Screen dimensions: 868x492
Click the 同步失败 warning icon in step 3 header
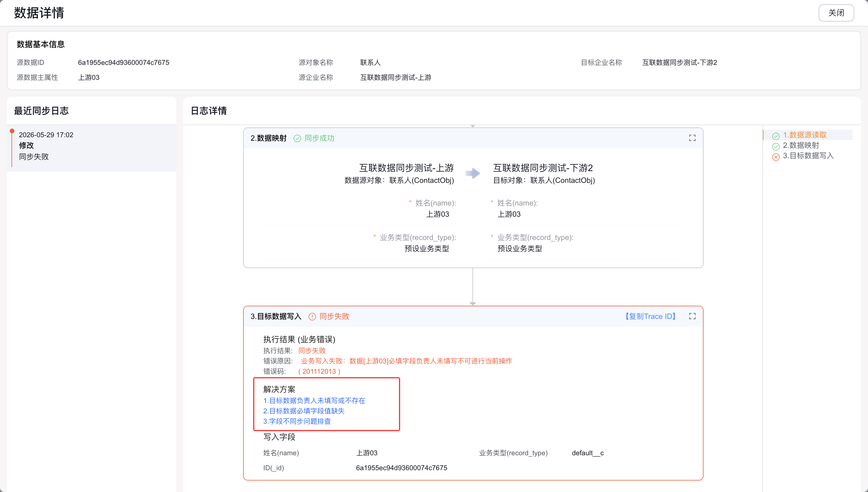(x=312, y=317)
